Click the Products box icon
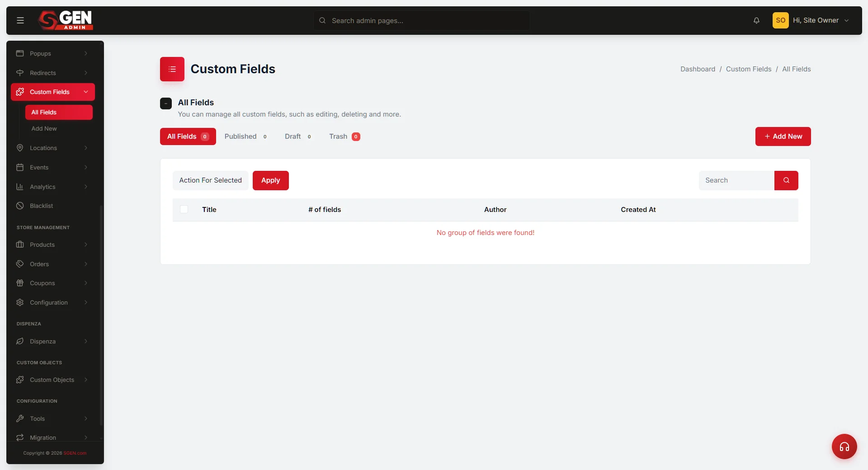Viewport: 868px width, 470px height. pos(20,244)
